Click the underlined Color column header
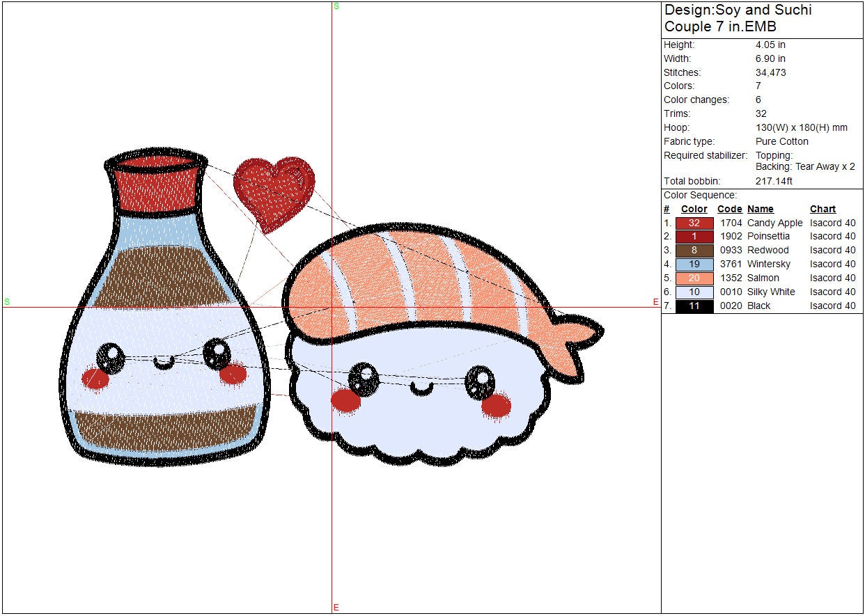The image size is (865, 616). (694, 209)
